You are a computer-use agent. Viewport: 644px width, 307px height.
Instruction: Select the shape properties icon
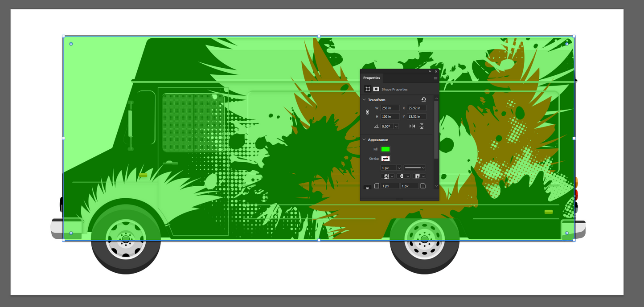367,89
